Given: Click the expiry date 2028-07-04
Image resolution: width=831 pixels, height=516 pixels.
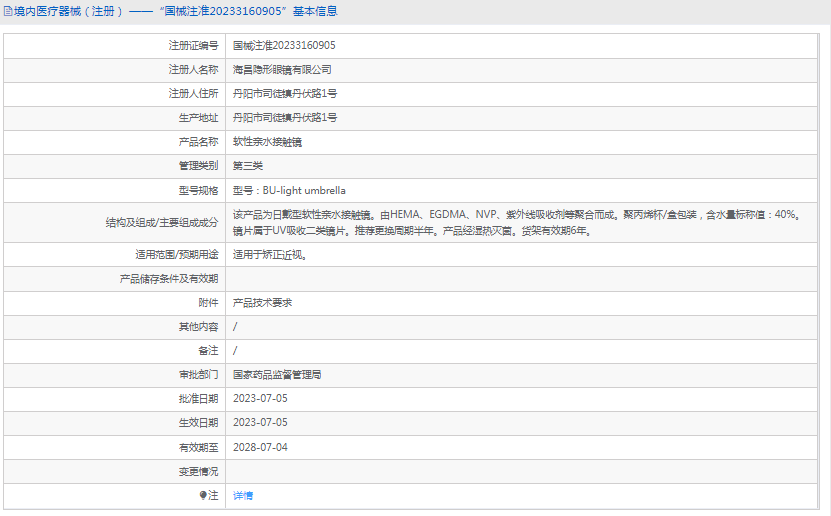Looking at the screenshot, I should pos(260,447).
